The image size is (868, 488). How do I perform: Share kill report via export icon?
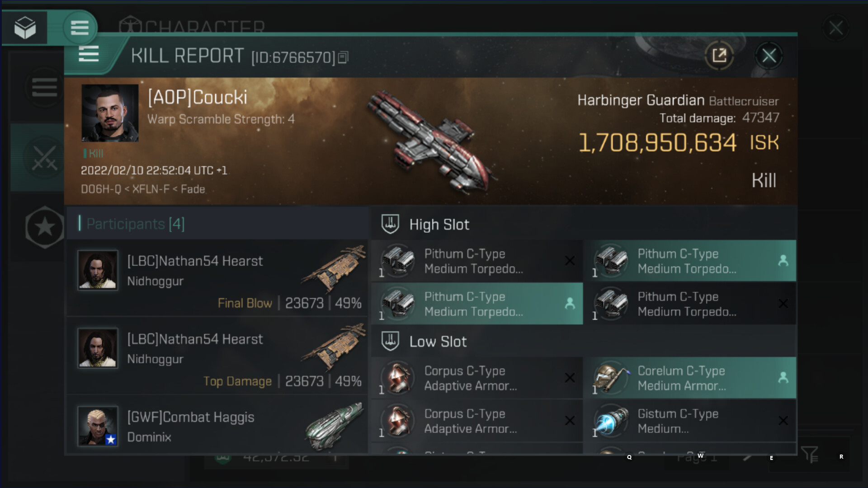point(719,56)
